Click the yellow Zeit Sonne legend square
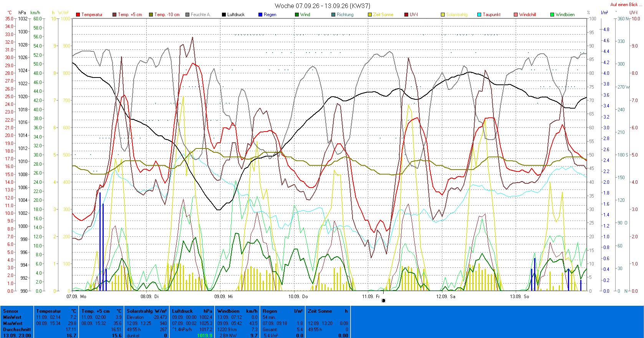The height and width of the screenshot is (338, 644). point(370,15)
